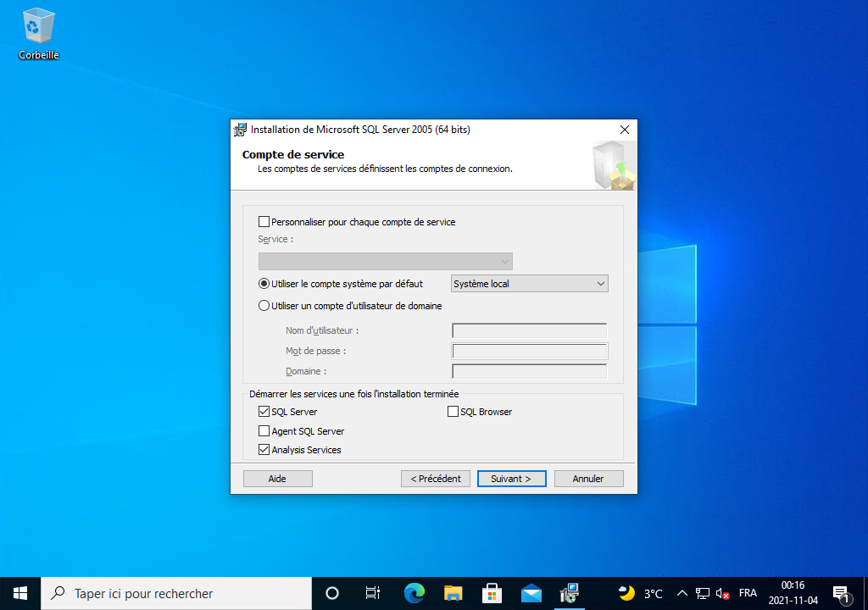
Task: Enable Personnaliser pour chaque compte de service
Action: pos(264,222)
